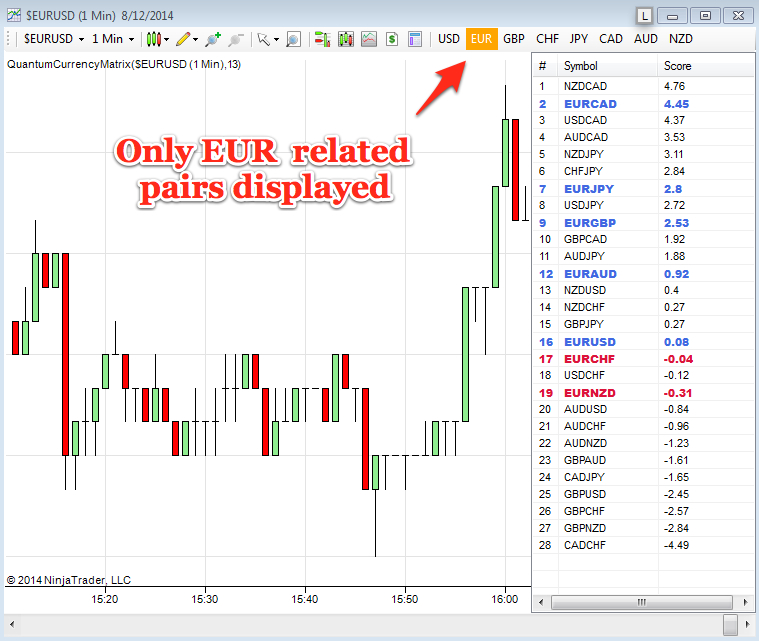Click the chart window icon in title bar

[14, 15]
